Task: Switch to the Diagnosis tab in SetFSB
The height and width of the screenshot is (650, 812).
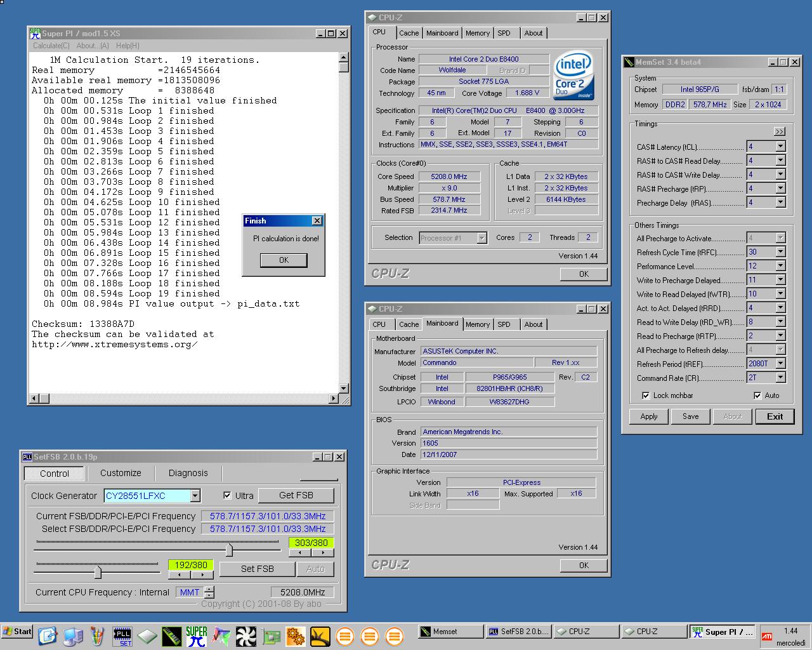Action: (x=188, y=473)
